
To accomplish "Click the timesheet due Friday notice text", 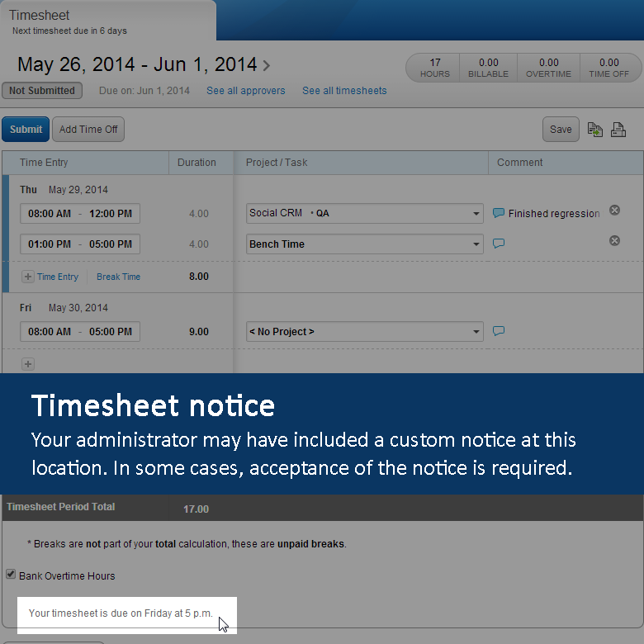I will coord(121,613).
